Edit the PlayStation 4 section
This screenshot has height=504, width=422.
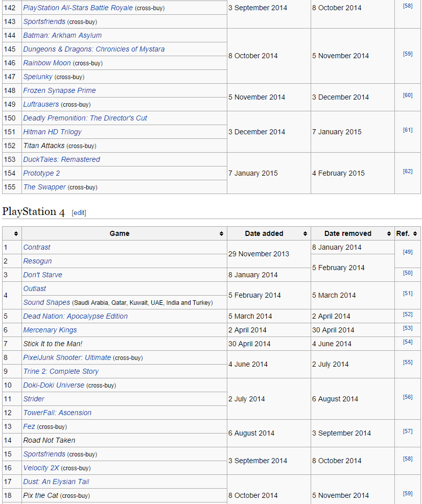79,212
